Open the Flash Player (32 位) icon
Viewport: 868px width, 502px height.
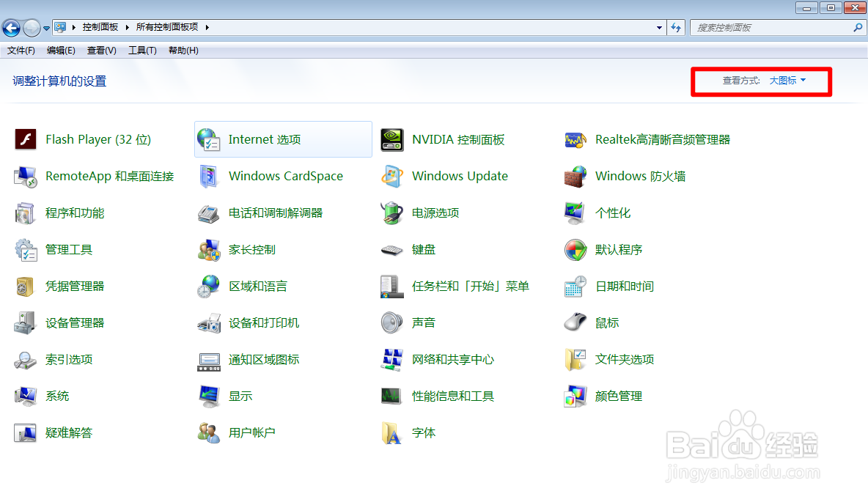26,139
